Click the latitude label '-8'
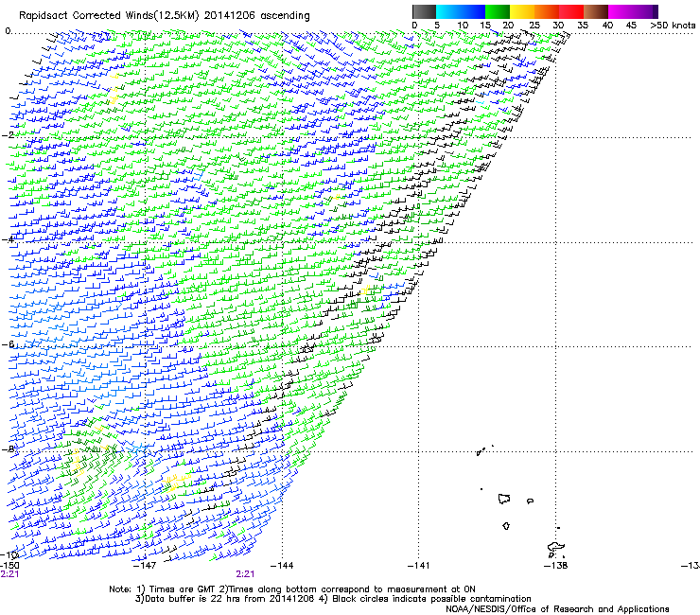Image resolution: width=700 pixels, height=615 pixels. point(8,448)
